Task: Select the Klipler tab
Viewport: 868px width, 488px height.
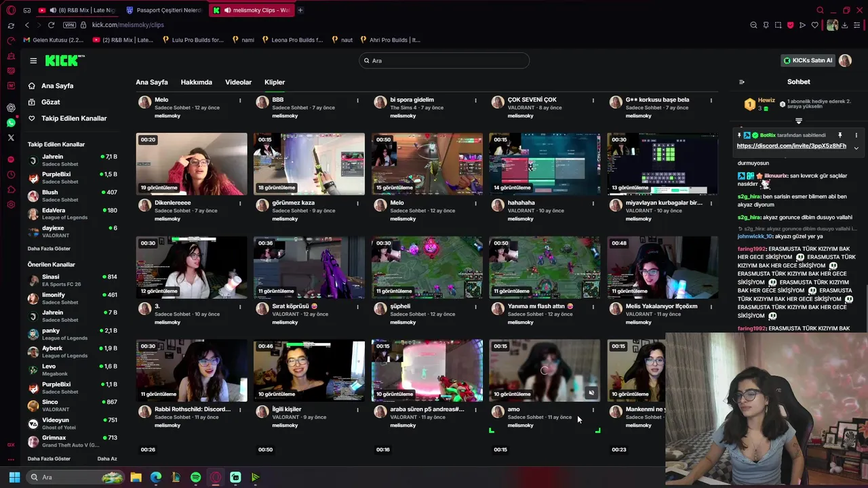Action: pyautogui.click(x=275, y=82)
